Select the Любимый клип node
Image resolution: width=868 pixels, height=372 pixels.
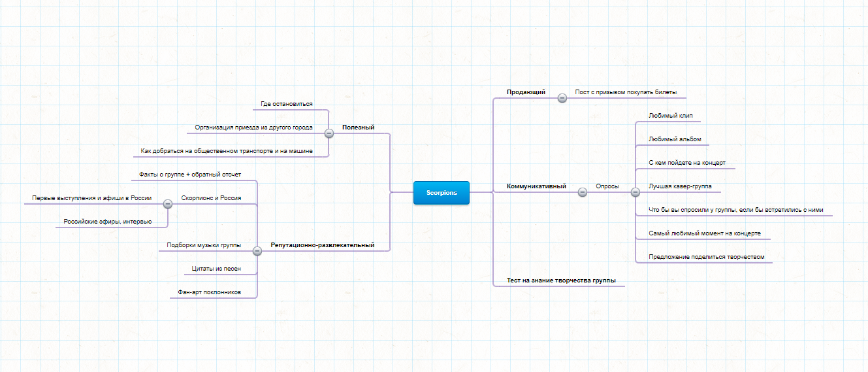pyautogui.click(x=671, y=116)
